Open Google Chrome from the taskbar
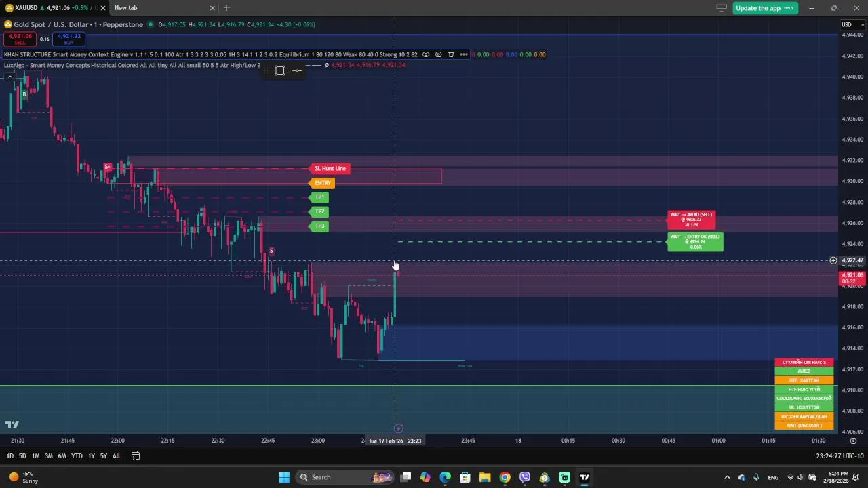 pyautogui.click(x=505, y=477)
